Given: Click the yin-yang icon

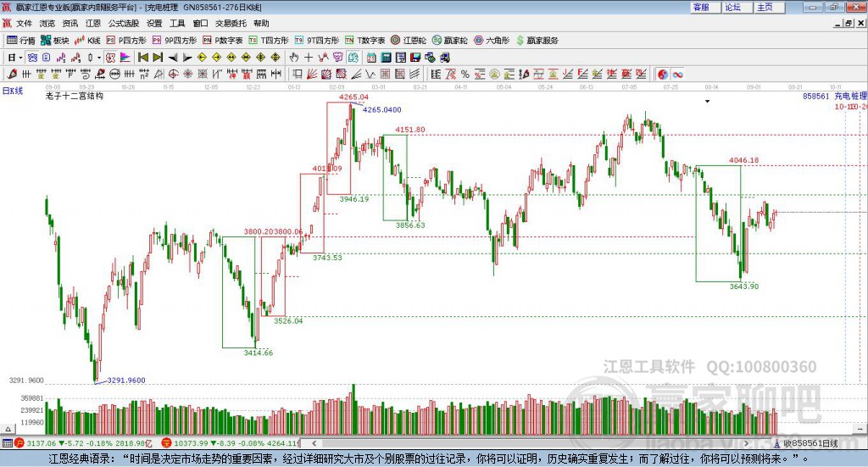Looking at the screenshot, I should pos(663,74).
